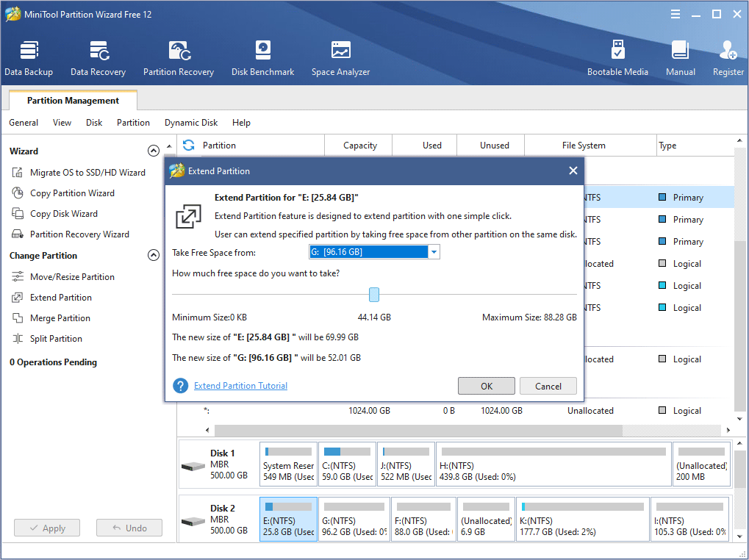Screen dimensions: 749x560
Task: Click the Move/Resize Partition icon
Action: [x=17, y=277]
